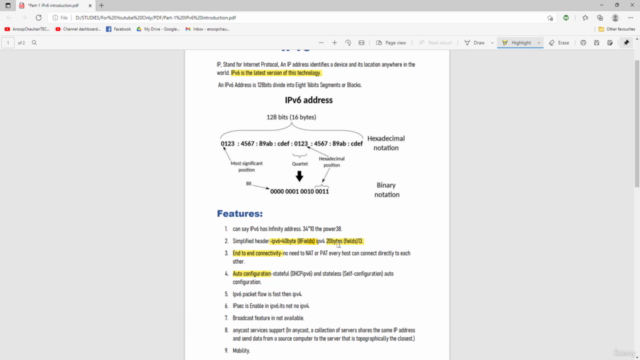640x360 pixels.
Task: Open a new browser tab
Action: tap(101, 5)
